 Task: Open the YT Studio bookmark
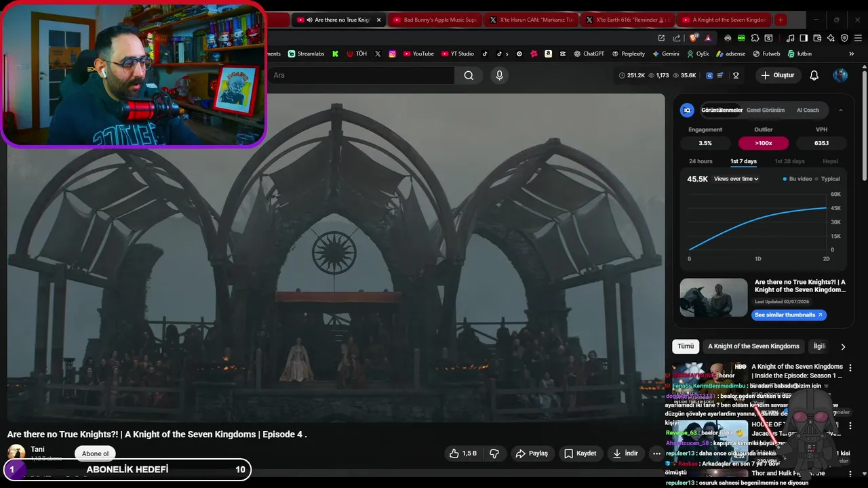pos(458,54)
